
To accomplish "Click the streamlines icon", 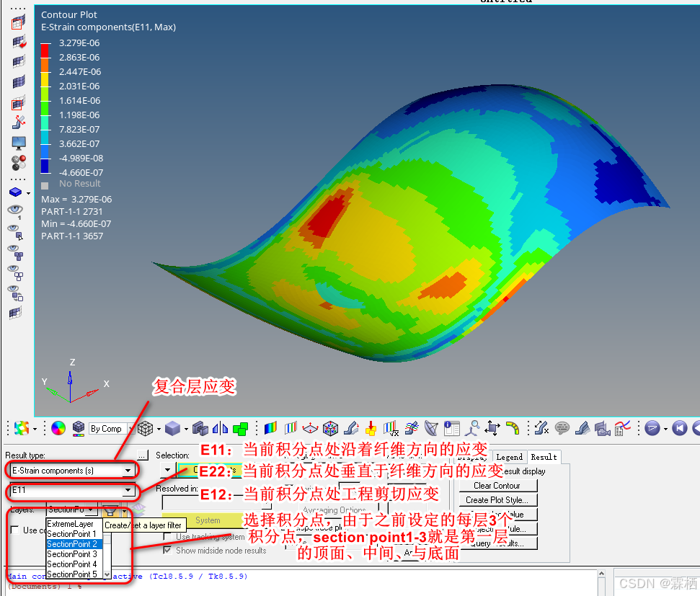I will pos(412,428).
